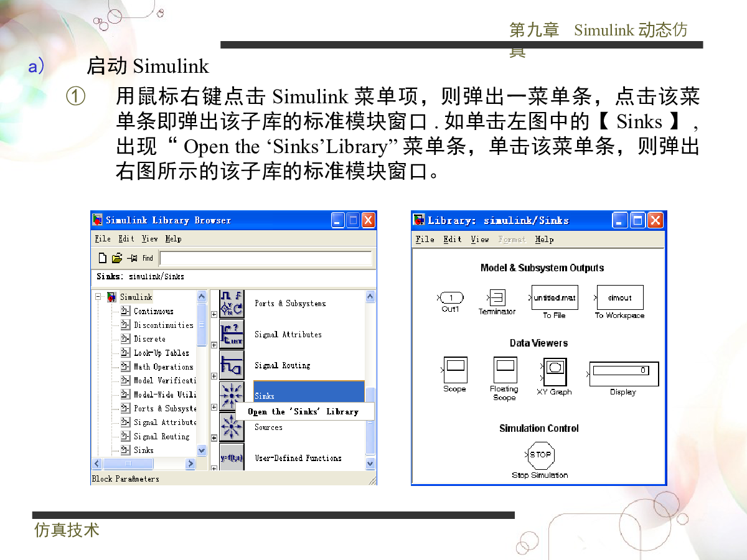
Task: Open Help menu in Simulink Library Browser
Action: click(x=174, y=239)
